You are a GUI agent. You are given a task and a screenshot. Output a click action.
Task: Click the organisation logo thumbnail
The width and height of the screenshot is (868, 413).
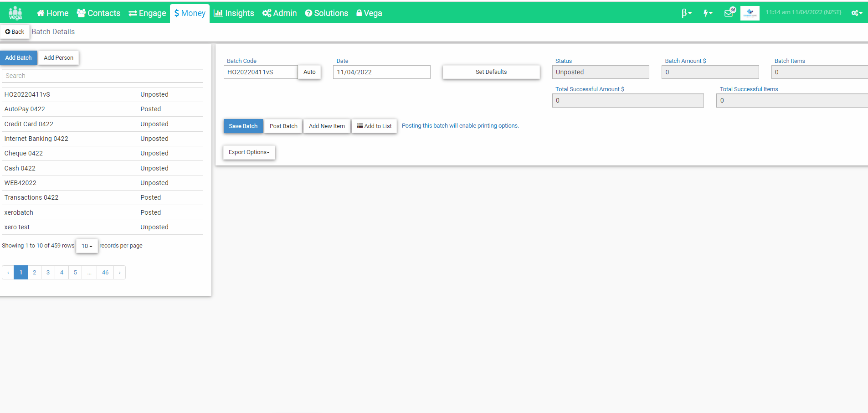point(750,13)
